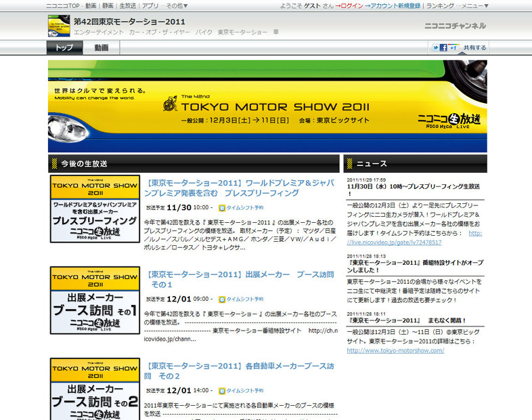
Task: Open the ランキング link
Action: (440, 6)
